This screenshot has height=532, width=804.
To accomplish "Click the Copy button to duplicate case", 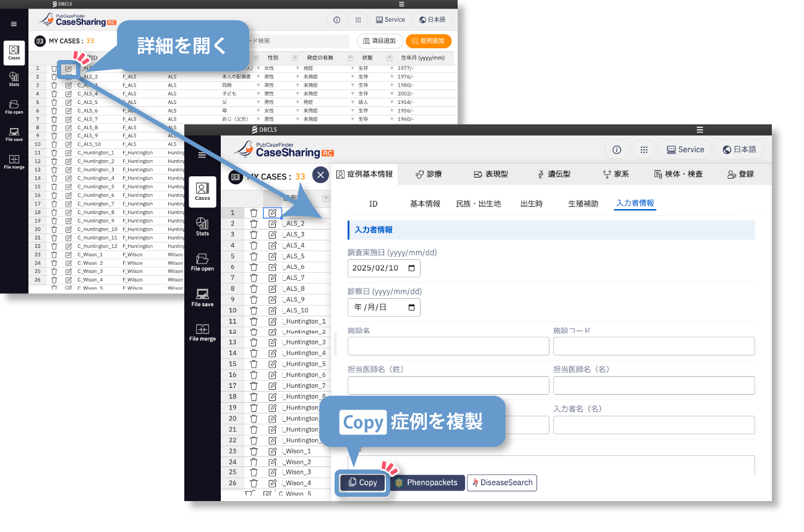I will (362, 483).
